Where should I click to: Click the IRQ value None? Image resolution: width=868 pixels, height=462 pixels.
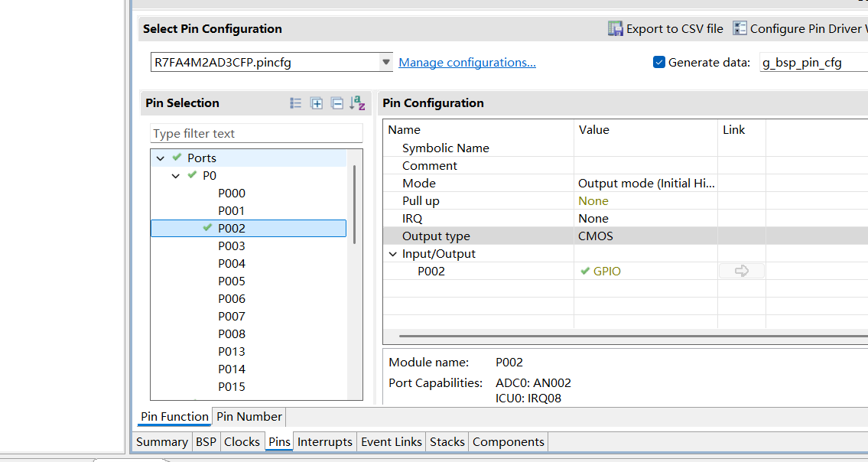click(593, 219)
